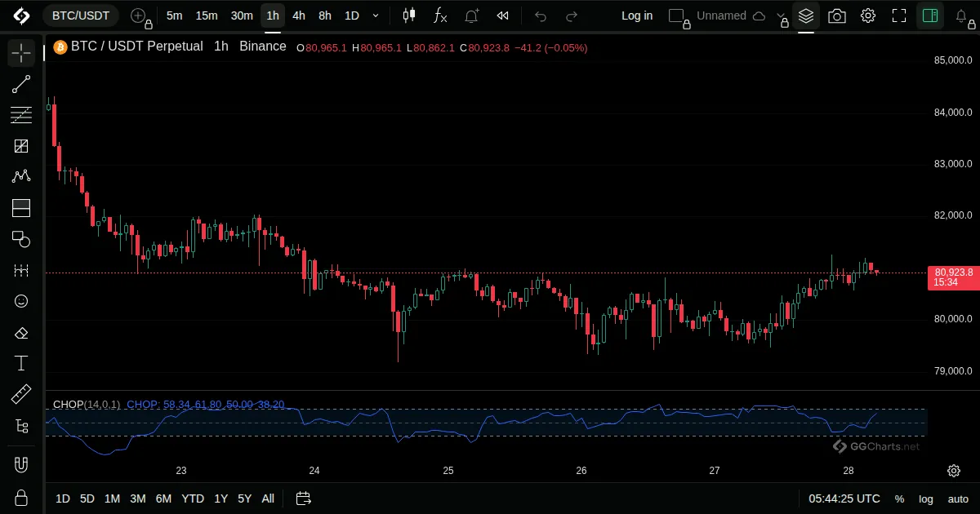Open axis settings gear at bottom right

953,471
